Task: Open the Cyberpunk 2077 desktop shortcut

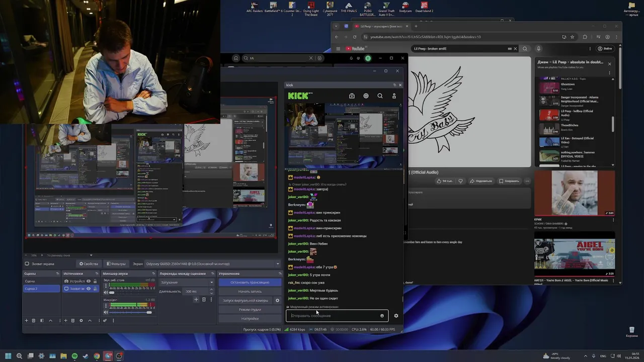Action: 330,9
